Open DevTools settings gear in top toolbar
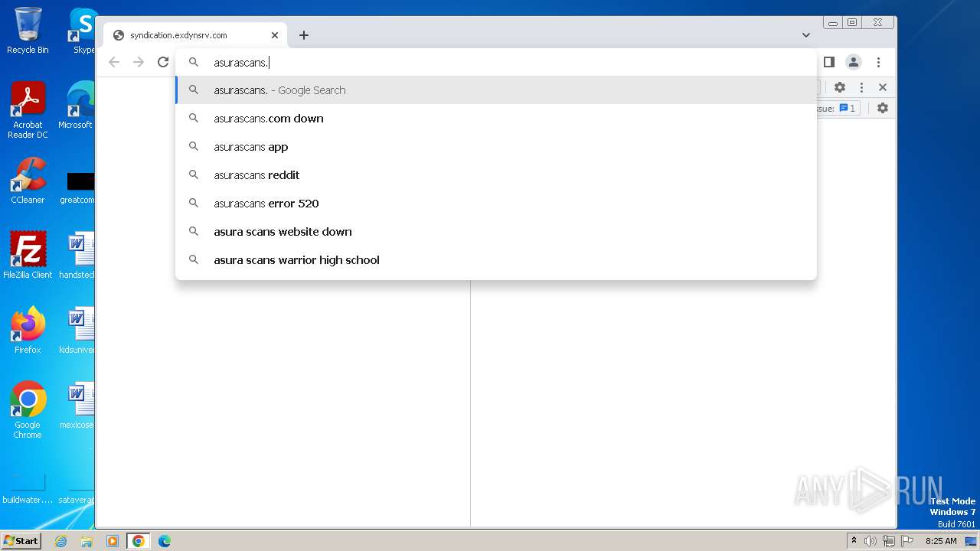Viewport: 980px width, 551px height. tap(840, 87)
